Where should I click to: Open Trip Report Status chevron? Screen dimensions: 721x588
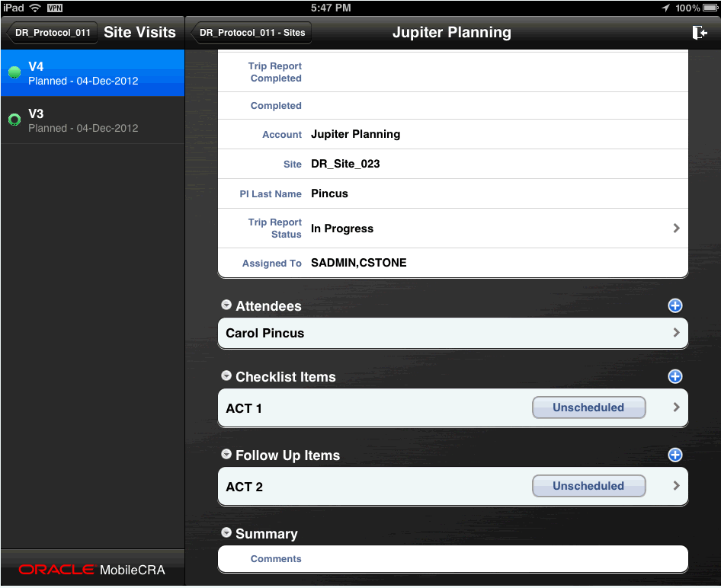pos(676,228)
